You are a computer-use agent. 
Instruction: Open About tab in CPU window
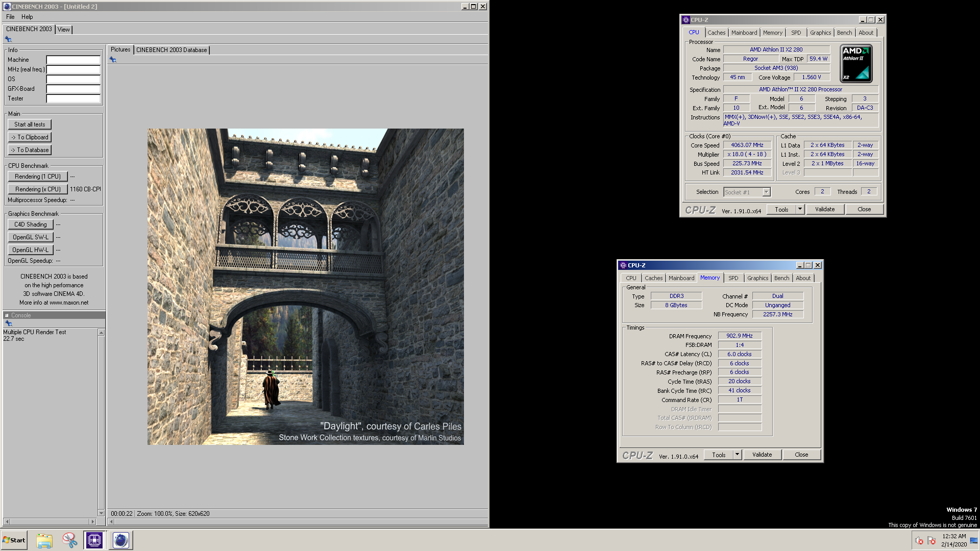click(x=866, y=33)
